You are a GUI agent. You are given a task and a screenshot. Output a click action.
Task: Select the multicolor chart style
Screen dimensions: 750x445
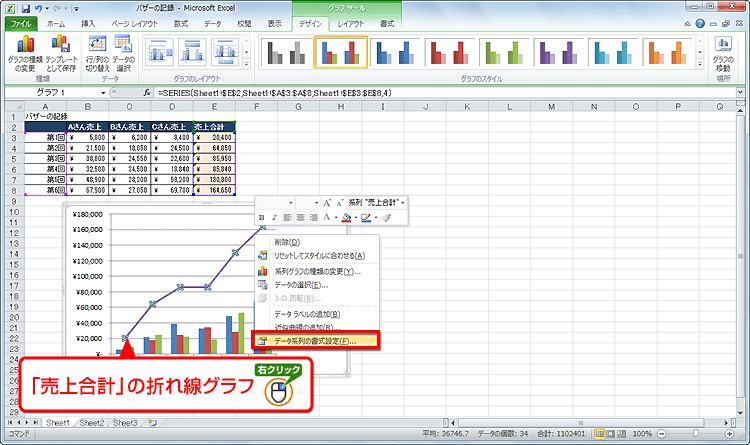[341, 52]
